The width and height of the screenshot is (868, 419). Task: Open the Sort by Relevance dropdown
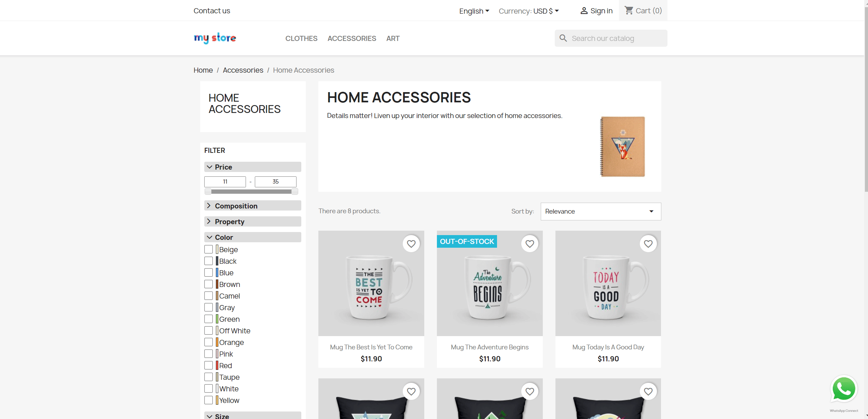[x=601, y=212]
